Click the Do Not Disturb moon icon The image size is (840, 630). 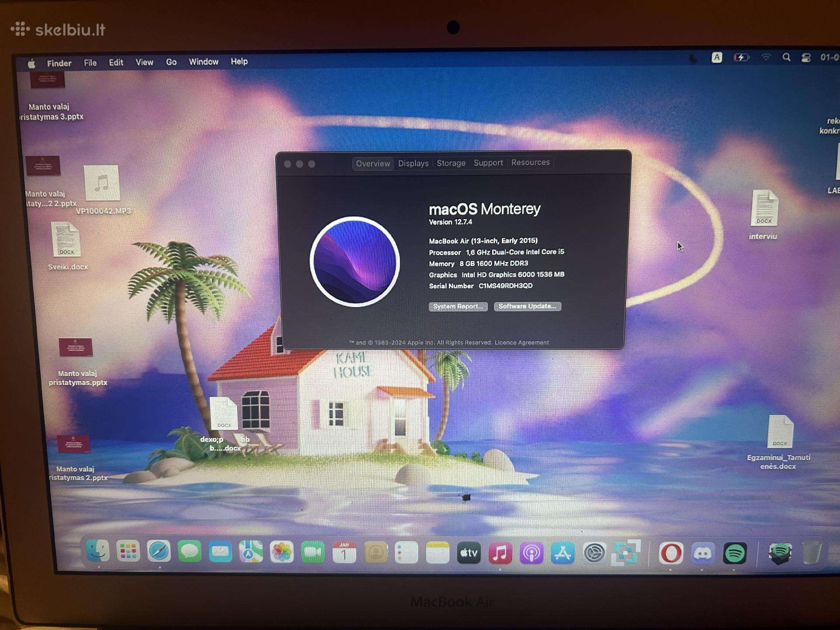[693, 58]
